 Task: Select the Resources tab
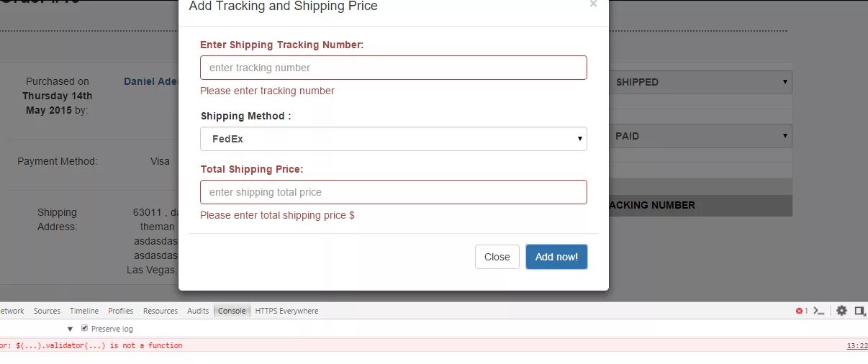pos(161,311)
